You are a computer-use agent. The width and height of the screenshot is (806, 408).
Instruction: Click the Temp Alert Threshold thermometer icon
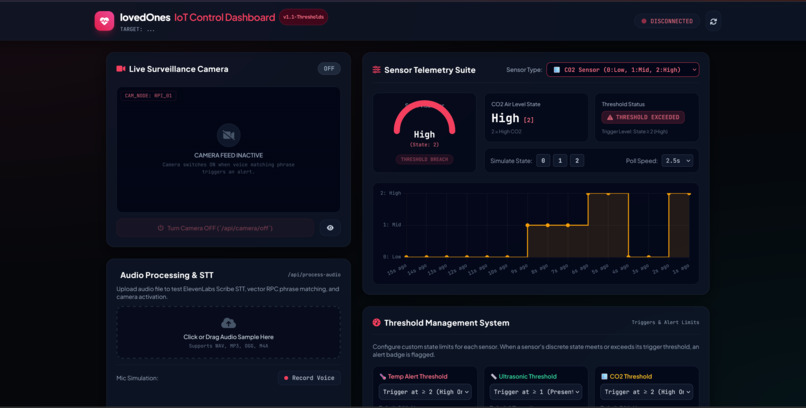(382, 377)
